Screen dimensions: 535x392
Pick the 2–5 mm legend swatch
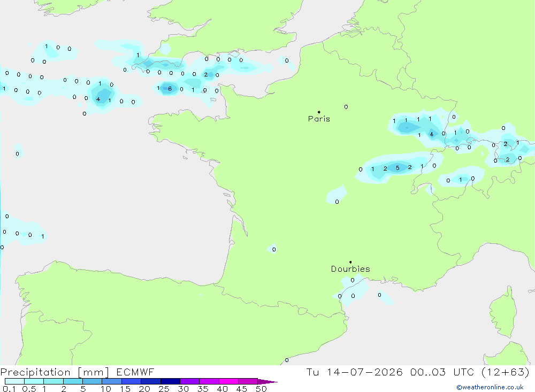click(73, 381)
